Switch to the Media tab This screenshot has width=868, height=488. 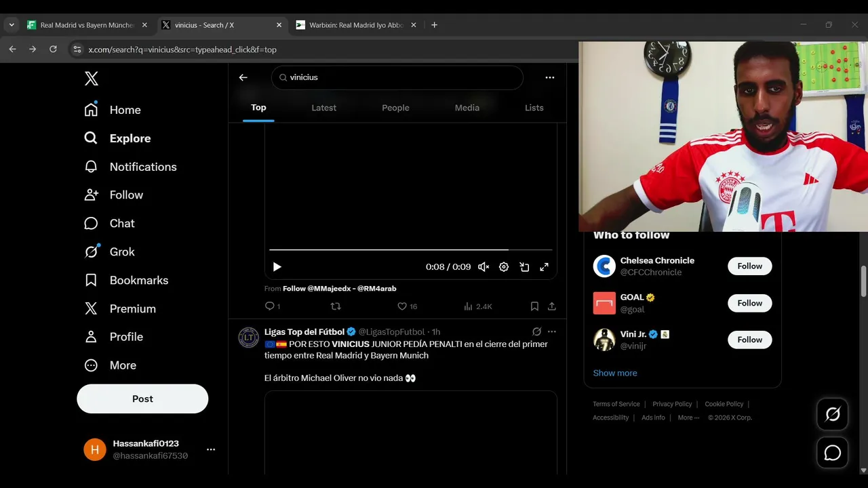(x=467, y=108)
